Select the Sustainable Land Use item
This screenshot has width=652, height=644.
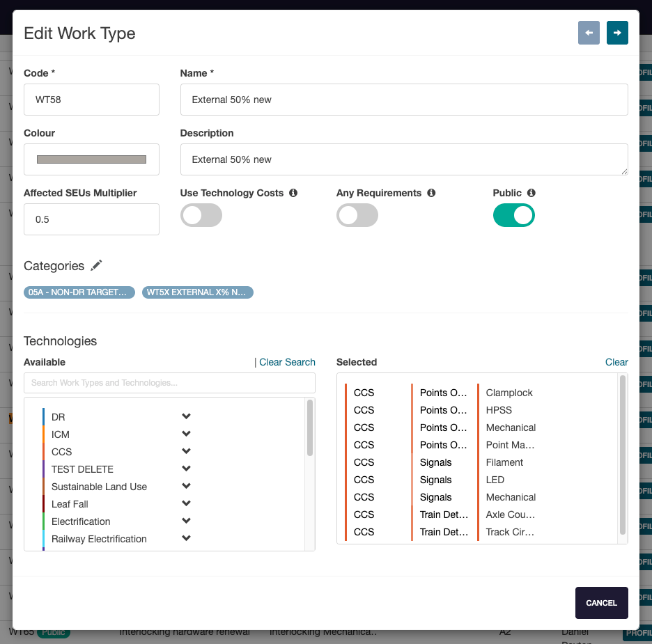(x=99, y=487)
